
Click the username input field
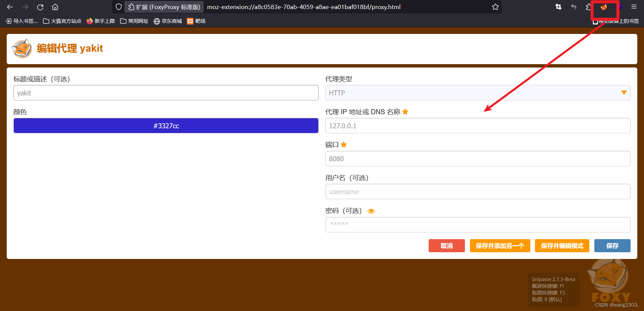[x=478, y=191]
